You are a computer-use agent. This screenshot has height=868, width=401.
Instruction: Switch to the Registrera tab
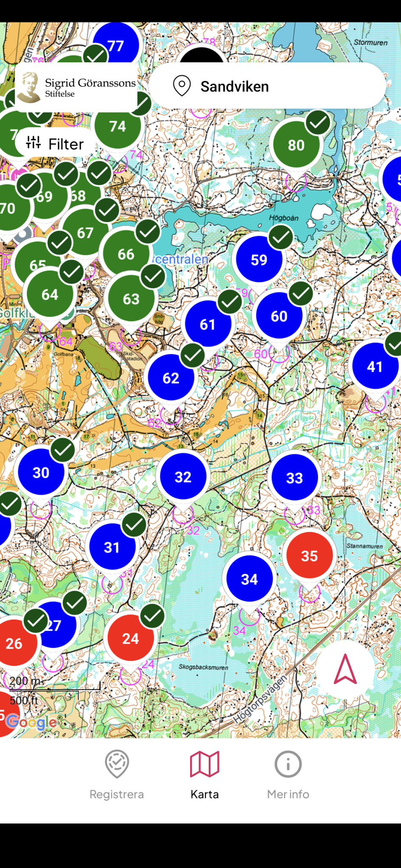117,775
